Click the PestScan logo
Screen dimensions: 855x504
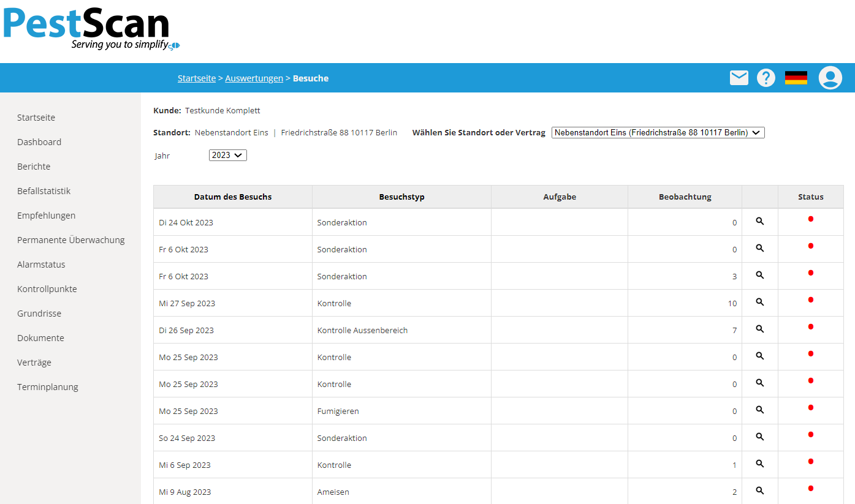(x=91, y=29)
